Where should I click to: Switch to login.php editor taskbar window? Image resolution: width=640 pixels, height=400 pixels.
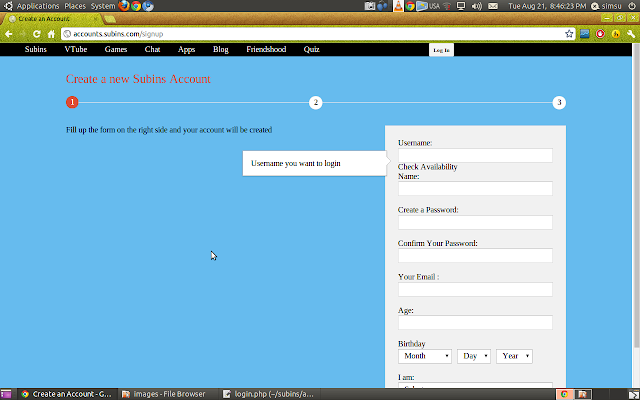[x=269, y=394]
